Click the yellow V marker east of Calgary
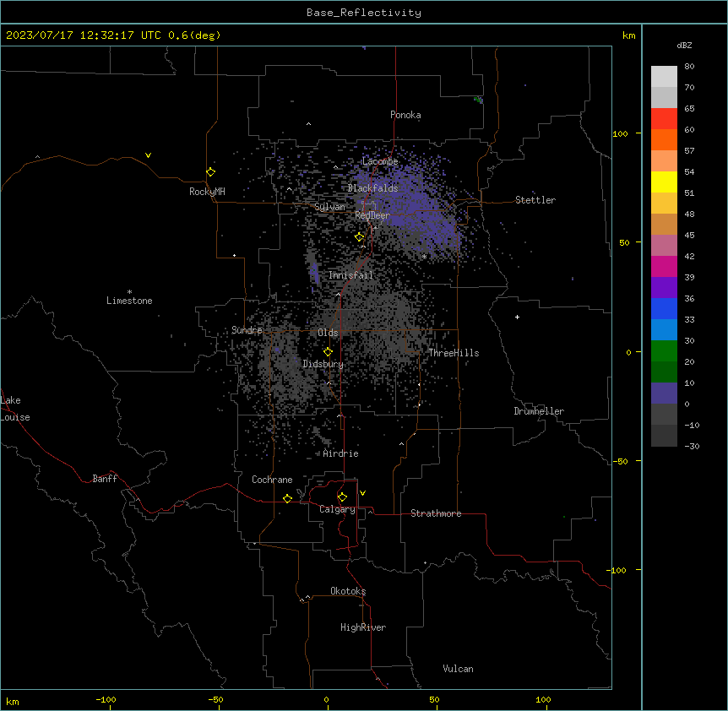The height and width of the screenshot is (711, 728). [x=362, y=493]
